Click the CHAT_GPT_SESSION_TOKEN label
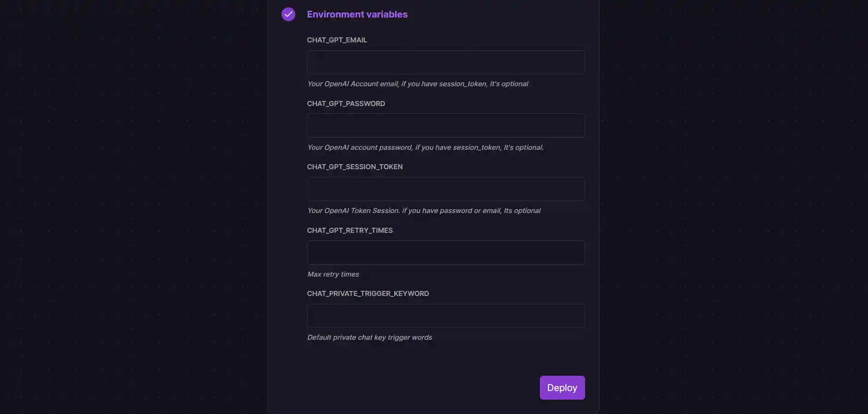 (354, 167)
